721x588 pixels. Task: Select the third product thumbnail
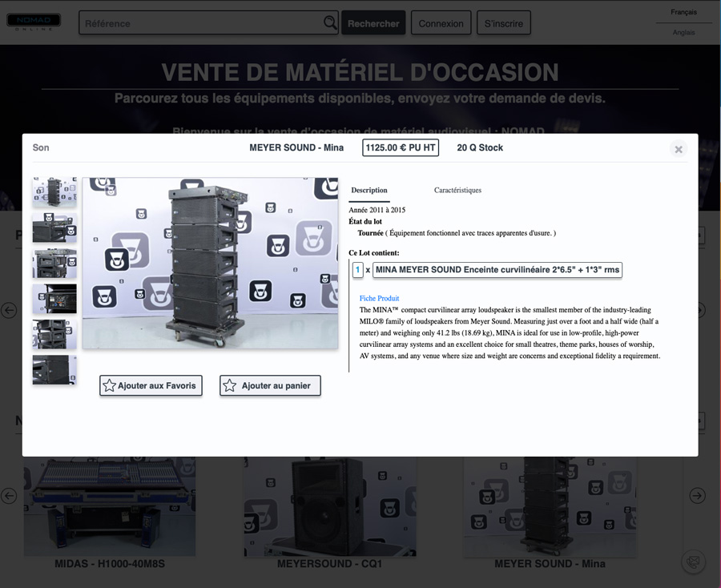pos(54,264)
